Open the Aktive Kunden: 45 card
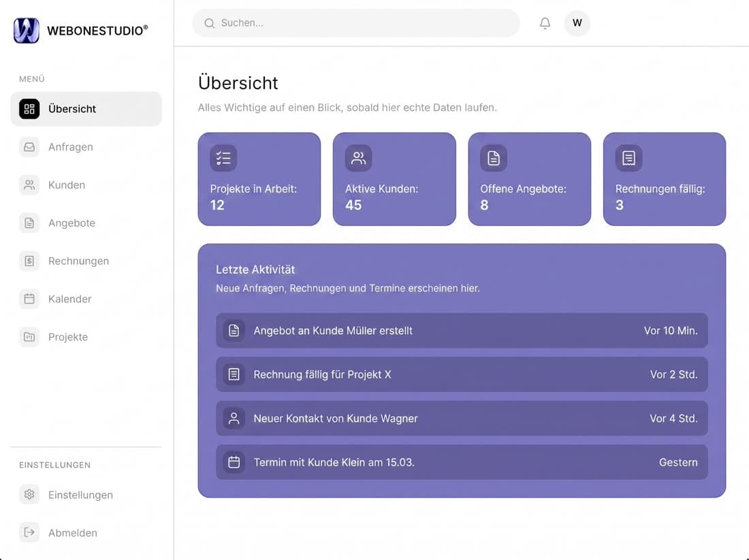 394,179
